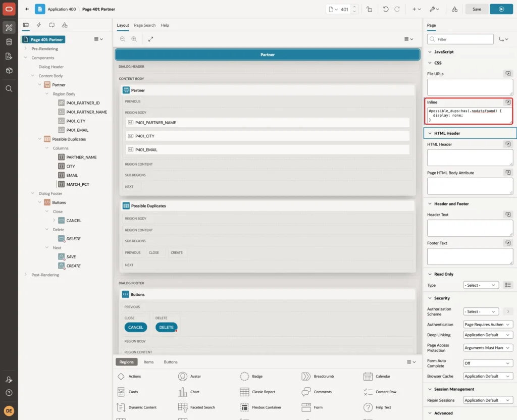517x420 pixels.
Task: Open the Help tab
Action: click(165, 25)
